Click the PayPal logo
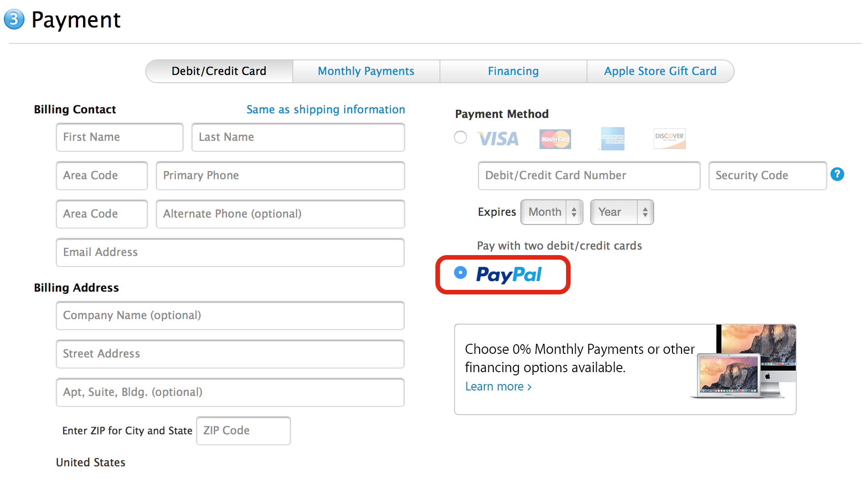868x491 pixels. click(x=508, y=274)
